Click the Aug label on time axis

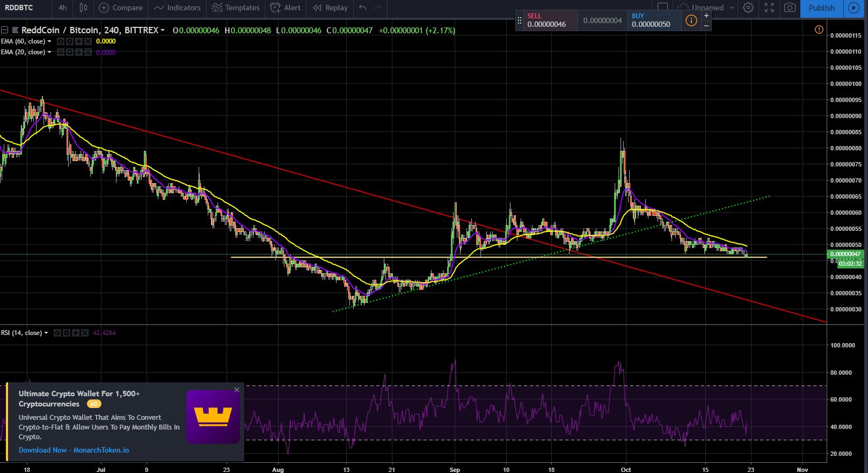[278, 469]
